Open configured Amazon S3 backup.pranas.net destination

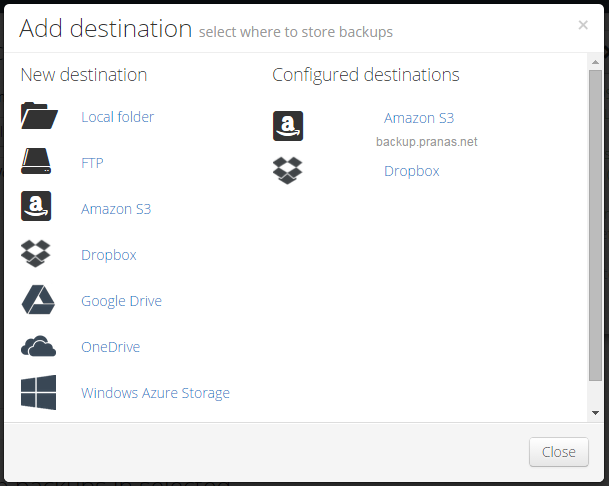point(419,118)
